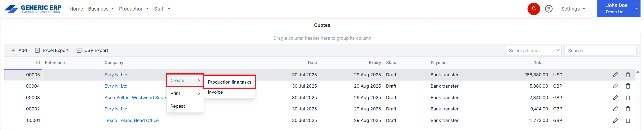Delete quote 00004 using its trash icon
Image resolution: width=644 pixels, height=130 pixels.
pos(628,86)
